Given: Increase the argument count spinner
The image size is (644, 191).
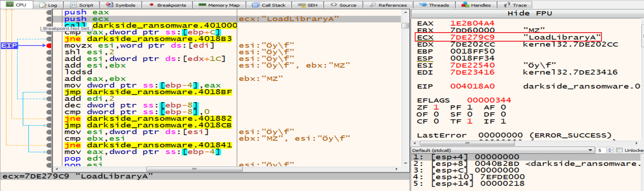Looking at the screenshot, I should (610, 149).
